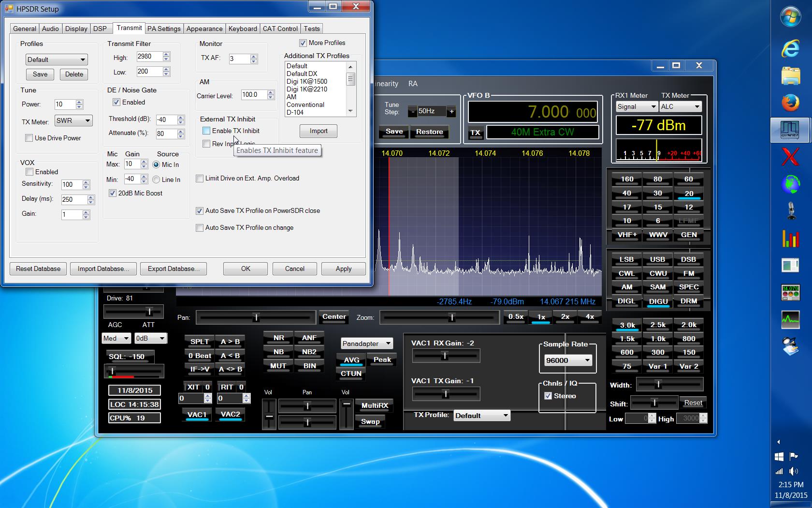Click Apply in HPSDR Setup

point(344,269)
